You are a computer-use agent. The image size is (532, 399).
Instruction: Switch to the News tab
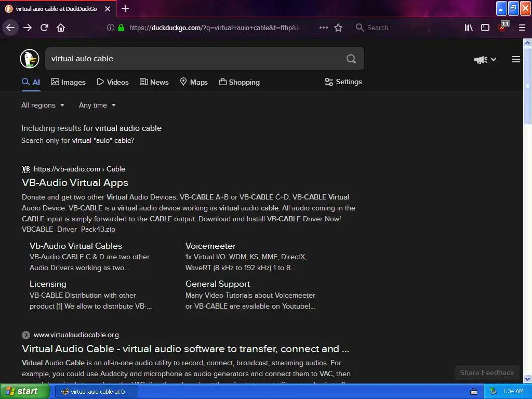pos(154,82)
